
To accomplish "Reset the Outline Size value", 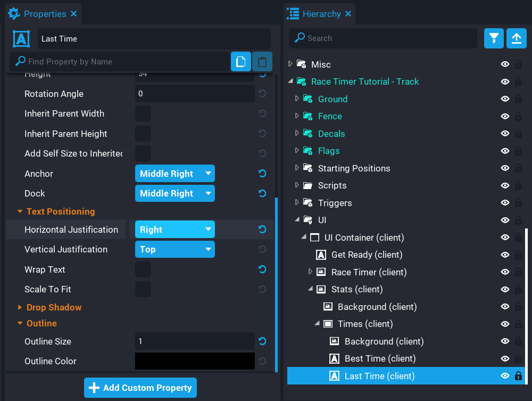I will click(262, 341).
